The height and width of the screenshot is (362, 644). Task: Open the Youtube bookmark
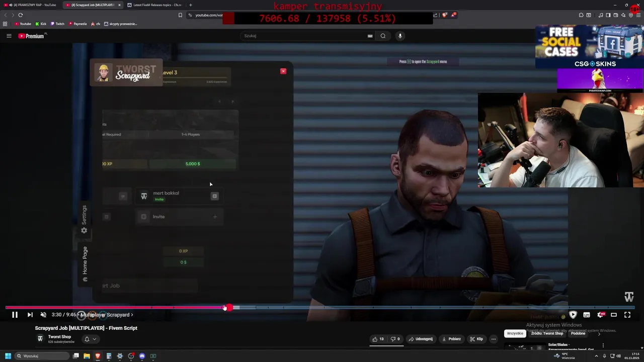(23, 24)
